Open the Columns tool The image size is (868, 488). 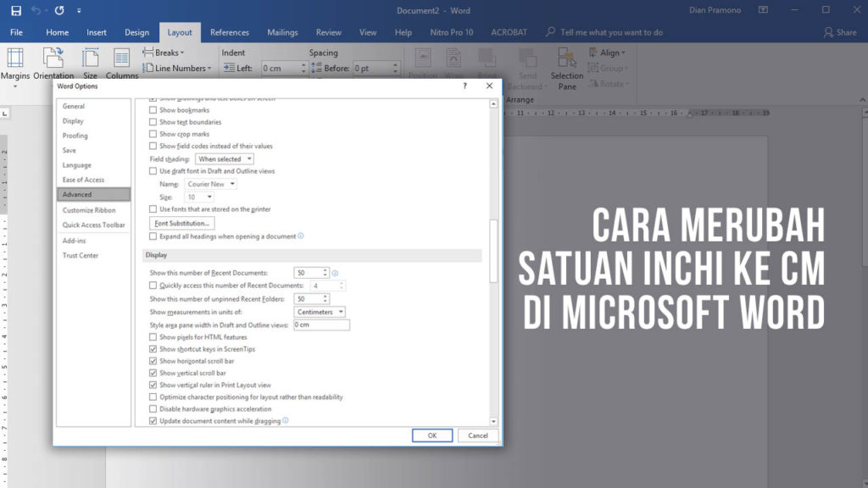coord(122,64)
